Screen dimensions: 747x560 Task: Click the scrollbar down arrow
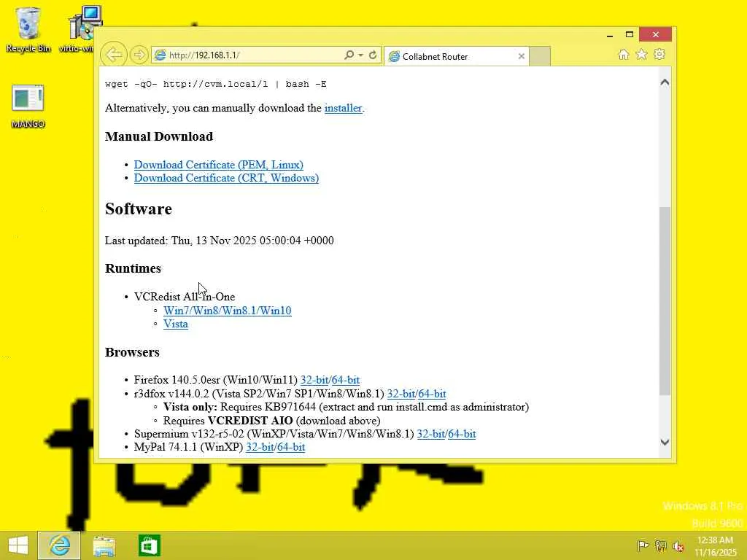click(665, 443)
